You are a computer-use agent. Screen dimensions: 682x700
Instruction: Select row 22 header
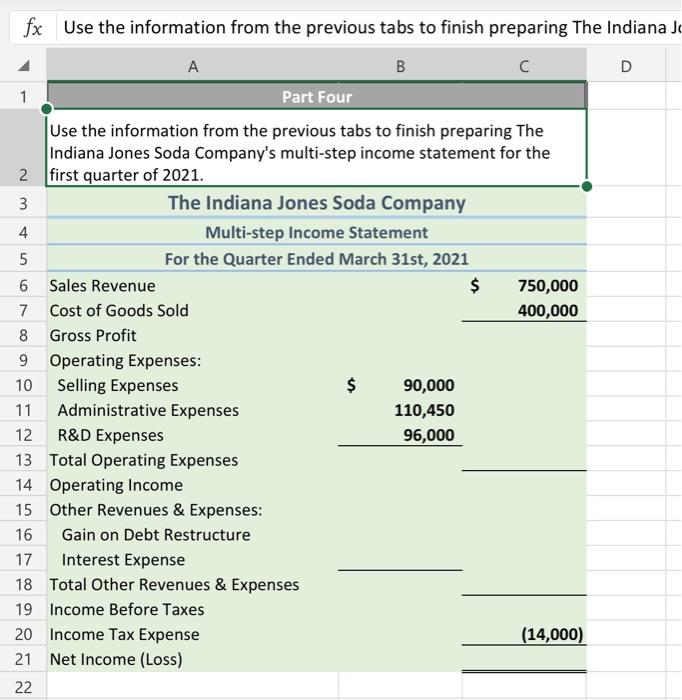(23, 687)
